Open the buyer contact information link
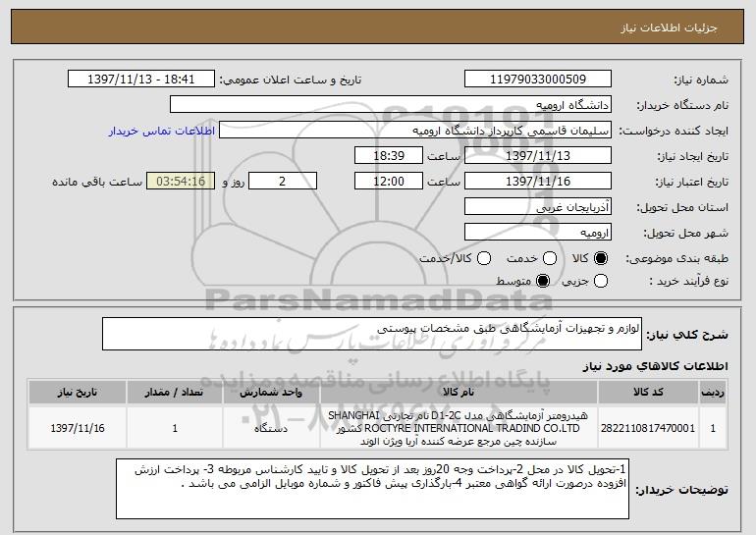The height and width of the screenshot is (535, 756). [x=162, y=131]
